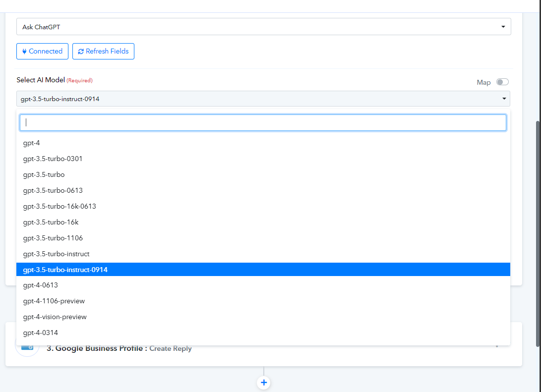This screenshot has width=541, height=392.
Task: Click the plug icon in Connected button
Action: 24,52
